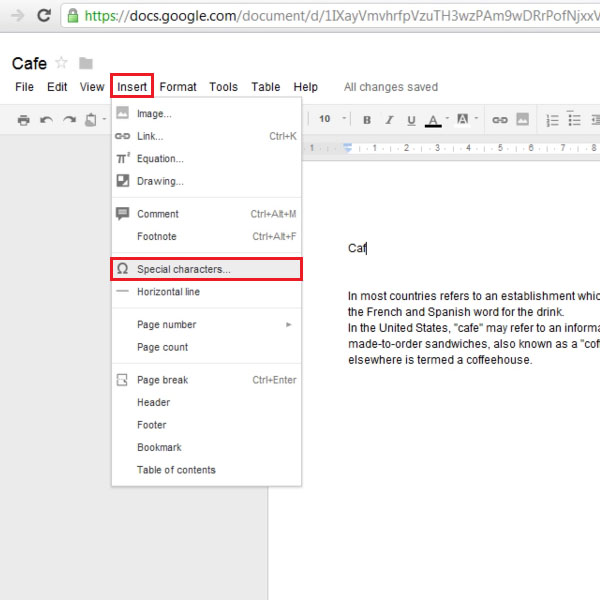Open the text color dropdown arrow
The image size is (600, 600).
click(447, 118)
